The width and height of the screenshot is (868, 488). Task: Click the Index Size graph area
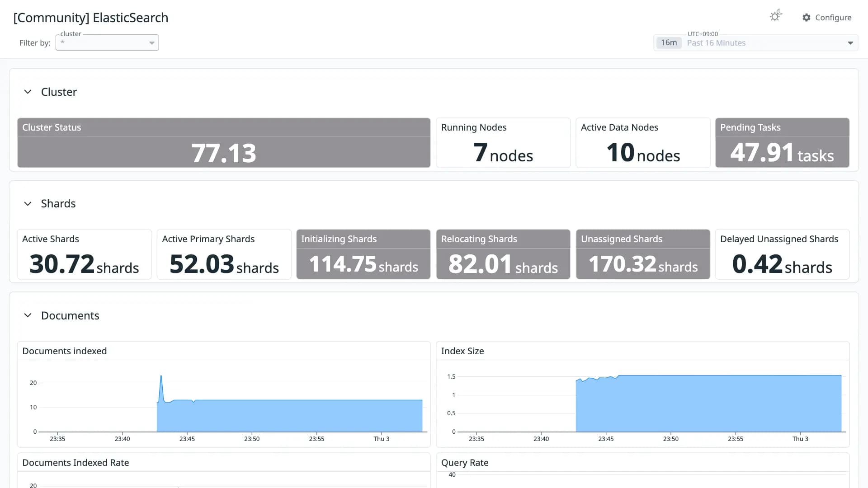pyautogui.click(x=708, y=404)
